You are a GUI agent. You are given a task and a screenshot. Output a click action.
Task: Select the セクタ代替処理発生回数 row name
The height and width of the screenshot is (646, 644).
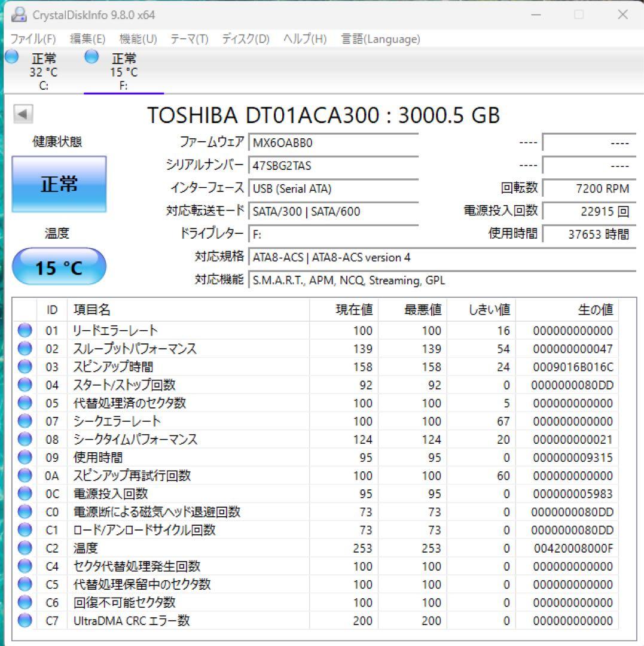tap(137, 566)
